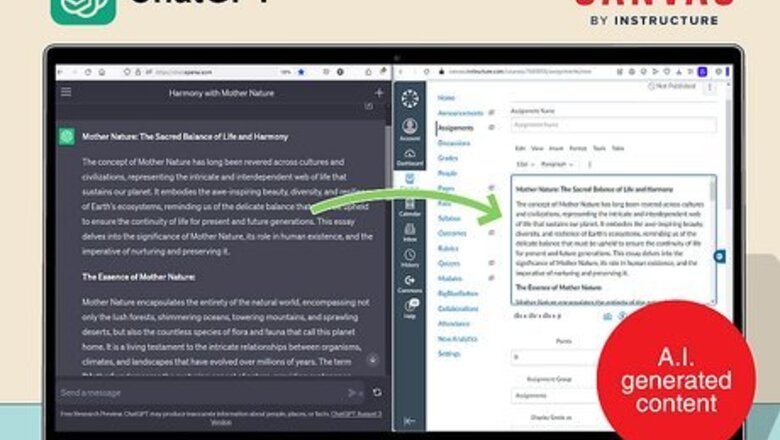Image resolution: width=780 pixels, height=440 pixels.
Task: Reload the ChatGPT browser page
Action: [88, 72]
